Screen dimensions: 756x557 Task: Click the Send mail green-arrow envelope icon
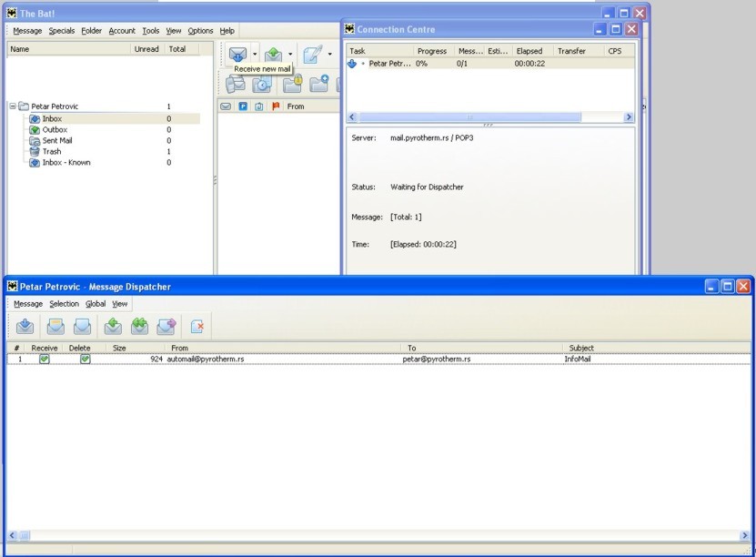click(273, 54)
